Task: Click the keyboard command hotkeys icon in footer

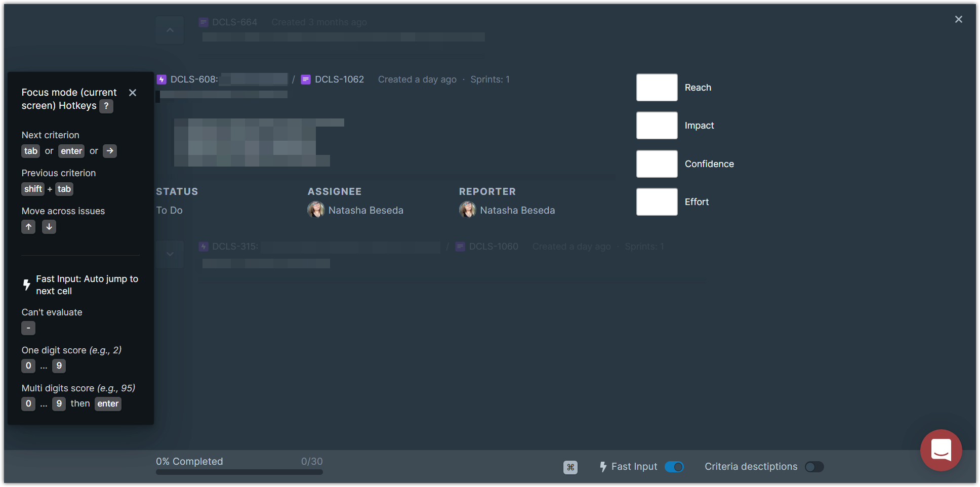Action: point(570,467)
